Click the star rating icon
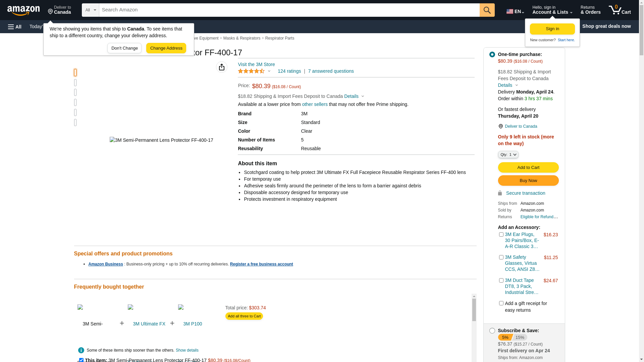The image size is (644, 362). pos(252,71)
